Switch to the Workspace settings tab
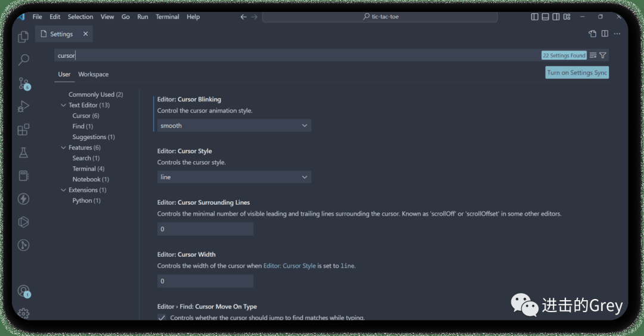 click(93, 75)
